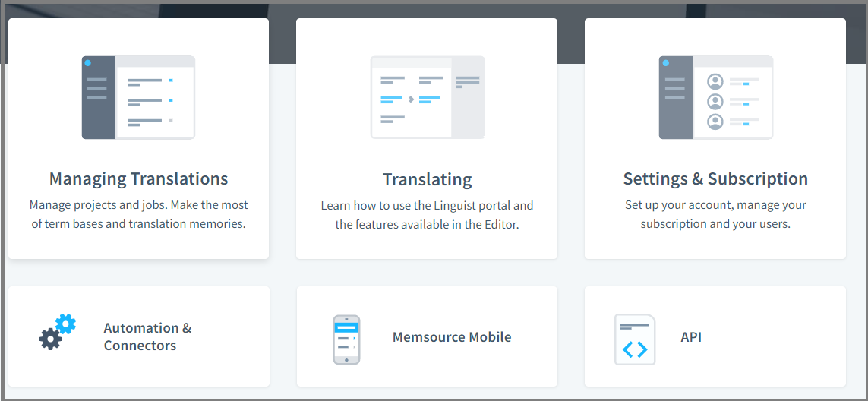Click the Managing Translations illustration icon

pos(138,97)
